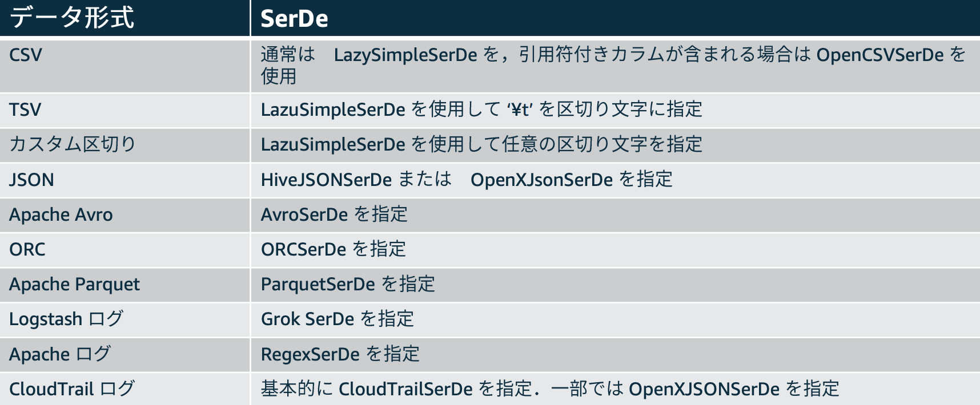Click the ParquetSerDe を指定 cell
This screenshot has height=405, width=980.
click(x=616, y=285)
